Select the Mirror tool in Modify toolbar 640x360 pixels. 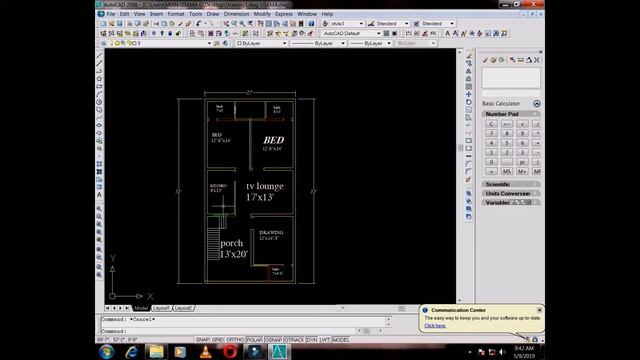469,71
